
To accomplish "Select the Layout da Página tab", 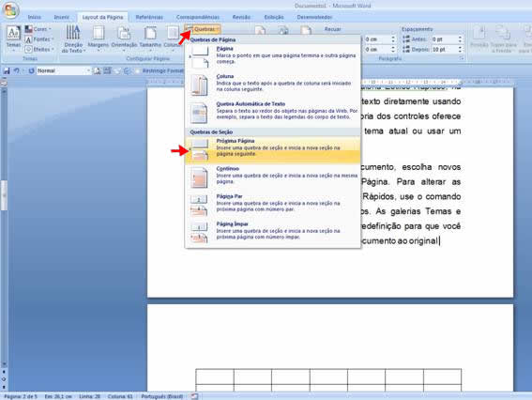I will [x=103, y=17].
